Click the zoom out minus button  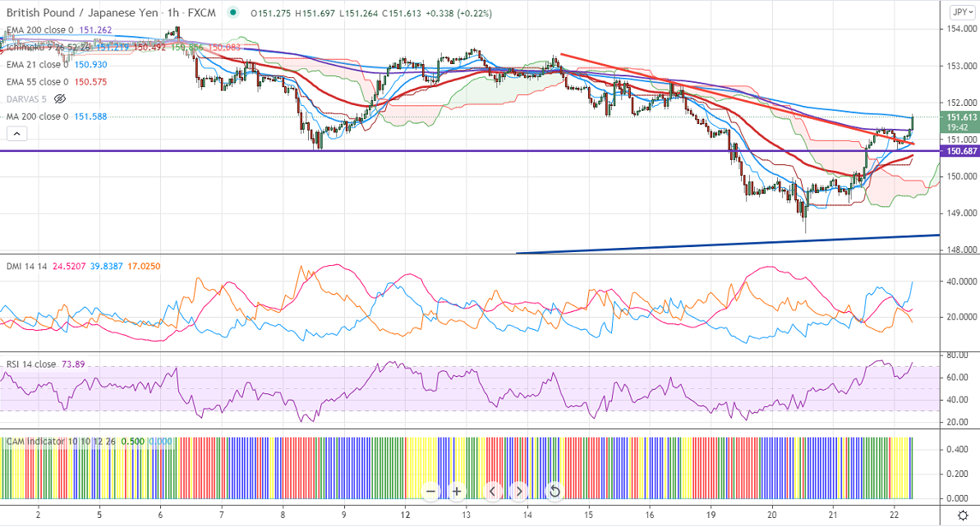tap(430, 492)
